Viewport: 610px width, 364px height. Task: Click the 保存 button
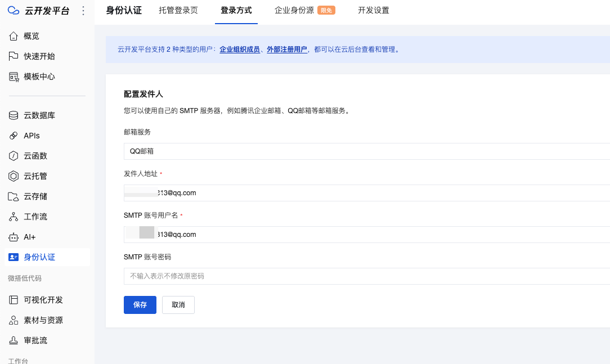click(x=140, y=304)
